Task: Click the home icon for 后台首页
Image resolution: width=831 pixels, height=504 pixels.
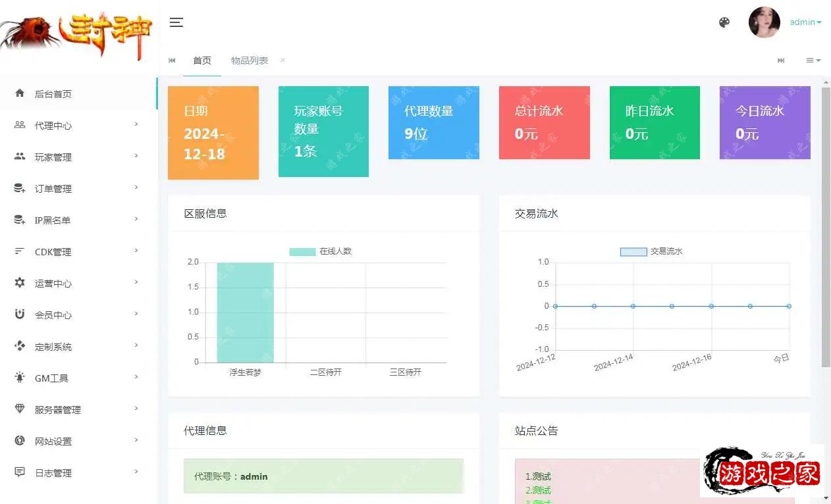Action: click(x=20, y=93)
